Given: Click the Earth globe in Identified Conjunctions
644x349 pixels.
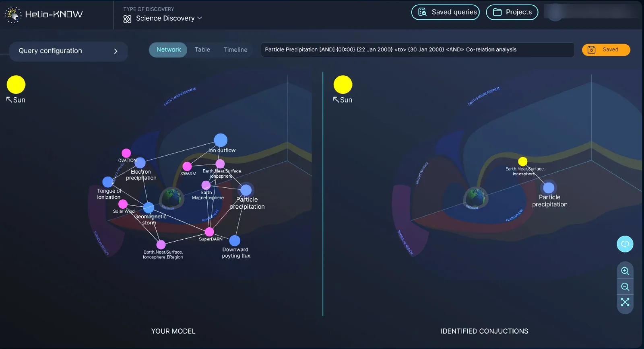Looking at the screenshot, I should [476, 197].
